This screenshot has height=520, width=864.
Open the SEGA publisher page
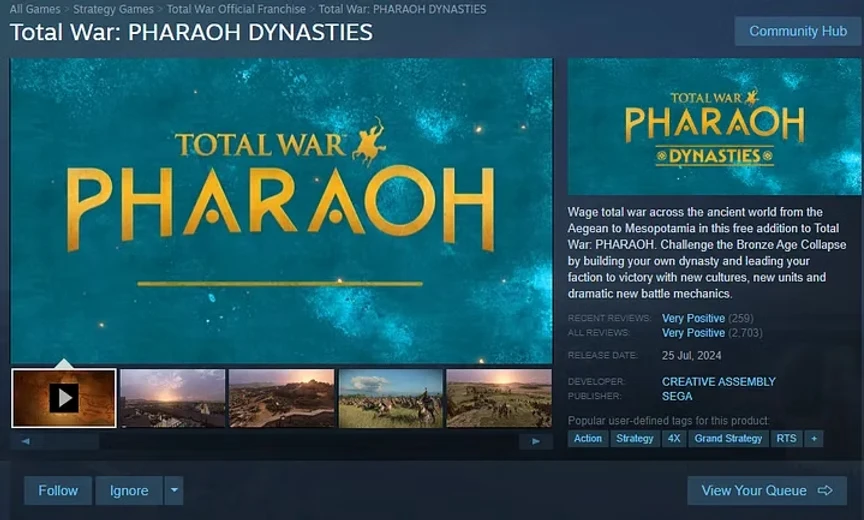(677, 396)
